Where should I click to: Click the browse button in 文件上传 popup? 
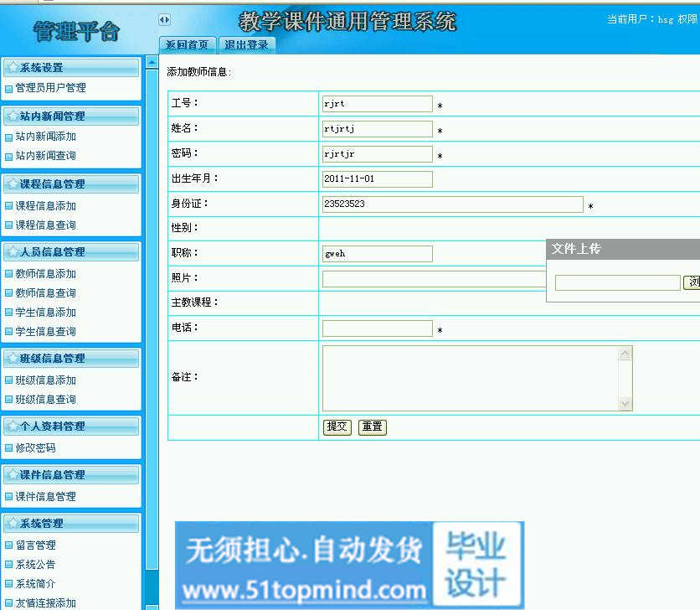[x=692, y=282]
